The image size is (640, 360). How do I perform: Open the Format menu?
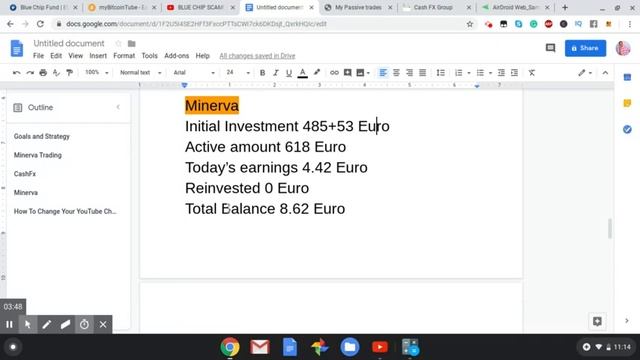point(124,56)
